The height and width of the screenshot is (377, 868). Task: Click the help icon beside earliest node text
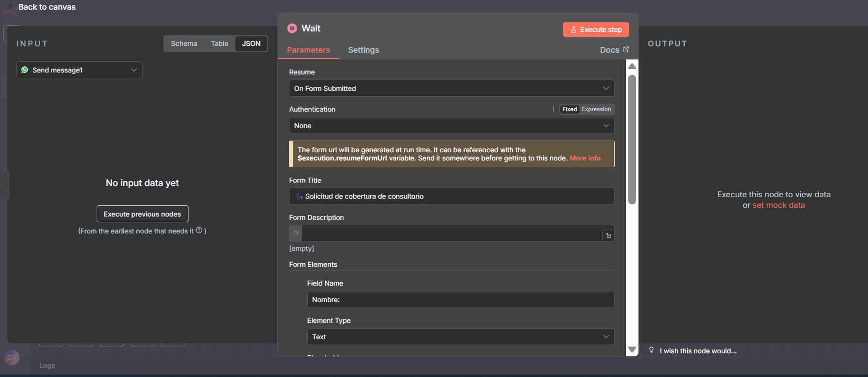[x=199, y=231]
